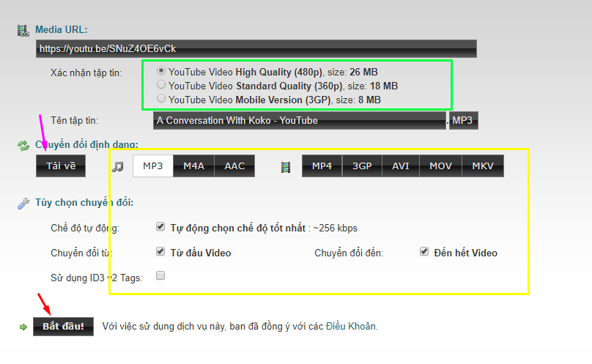Click the film strip icon beside Media URL

[x=22, y=30]
